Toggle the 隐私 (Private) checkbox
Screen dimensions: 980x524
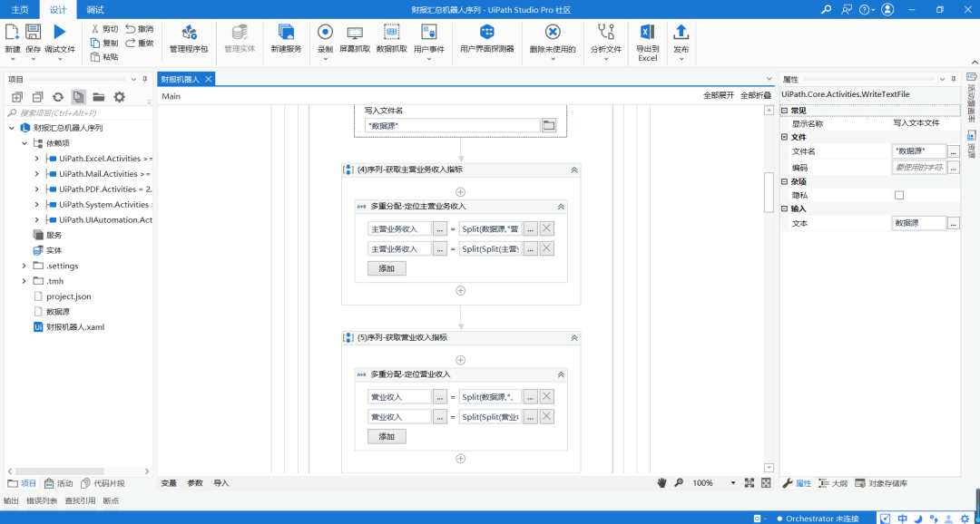pos(899,196)
